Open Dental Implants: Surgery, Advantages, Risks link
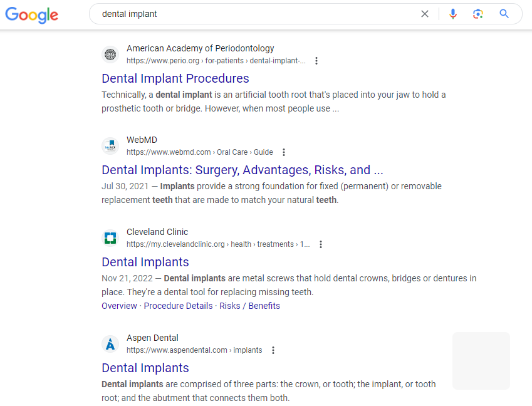The height and width of the screenshot is (406, 532). pos(243,170)
